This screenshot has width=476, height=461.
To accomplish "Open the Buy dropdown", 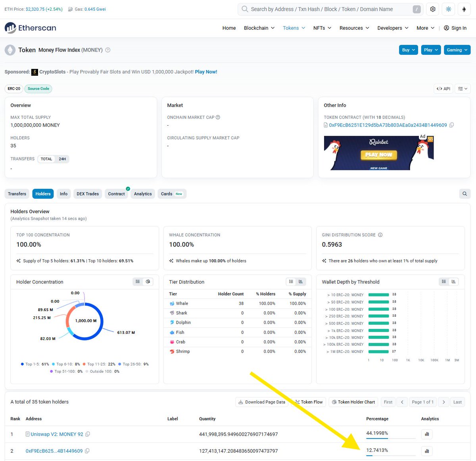I will (409, 50).
